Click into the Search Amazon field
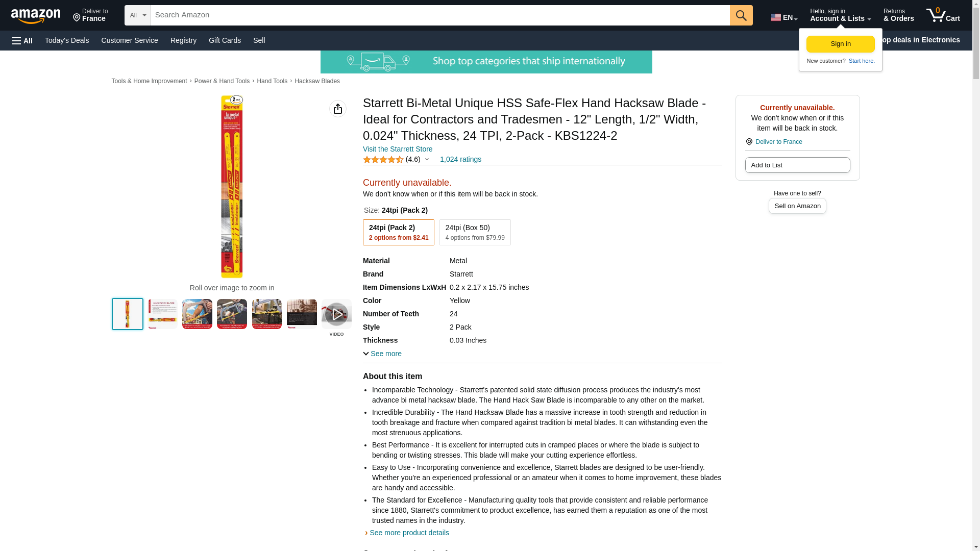The image size is (980, 551). click(440, 15)
